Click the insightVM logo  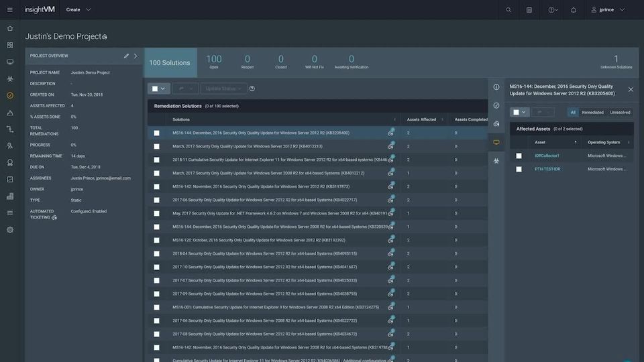click(x=40, y=9)
